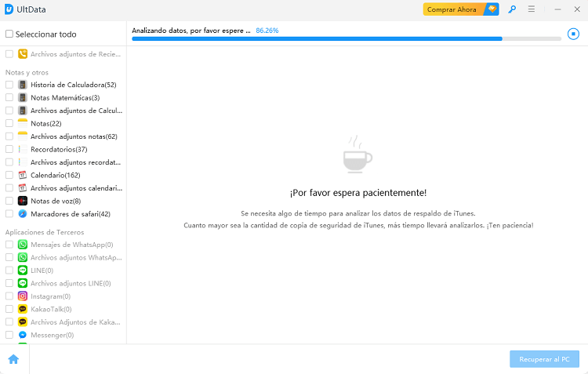Click the Archivos adjuntos calendari... icon
The width and height of the screenshot is (588, 374).
[23, 188]
